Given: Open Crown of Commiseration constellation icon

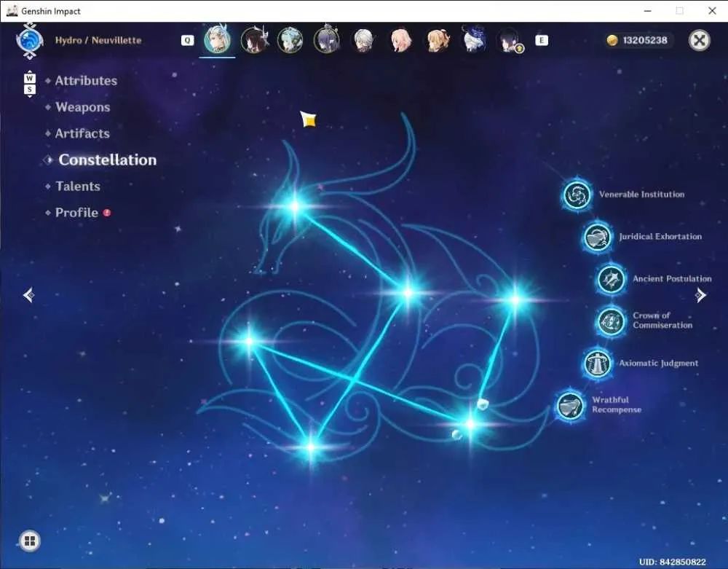Looking at the screenshot, I should click(x=611, y=321).
